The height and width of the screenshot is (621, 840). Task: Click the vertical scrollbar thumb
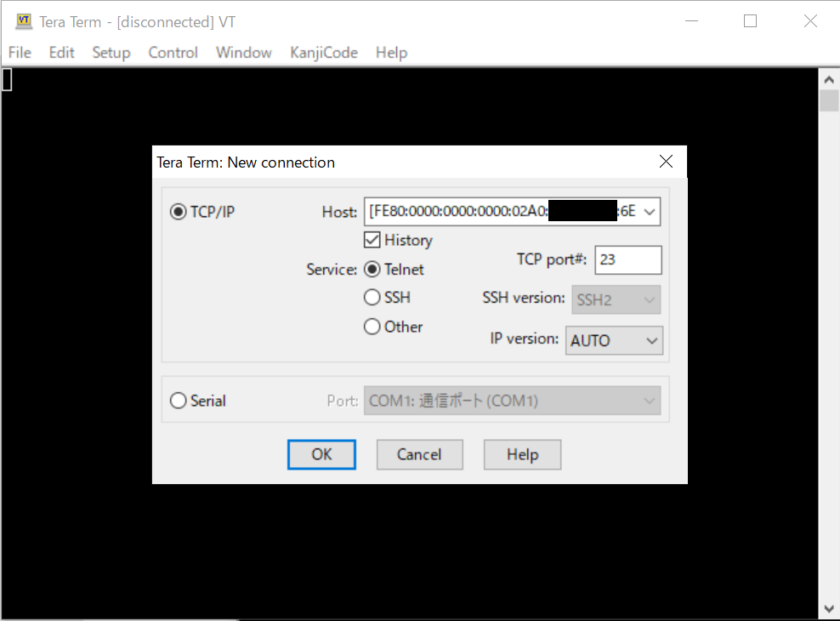pos(829,100)
